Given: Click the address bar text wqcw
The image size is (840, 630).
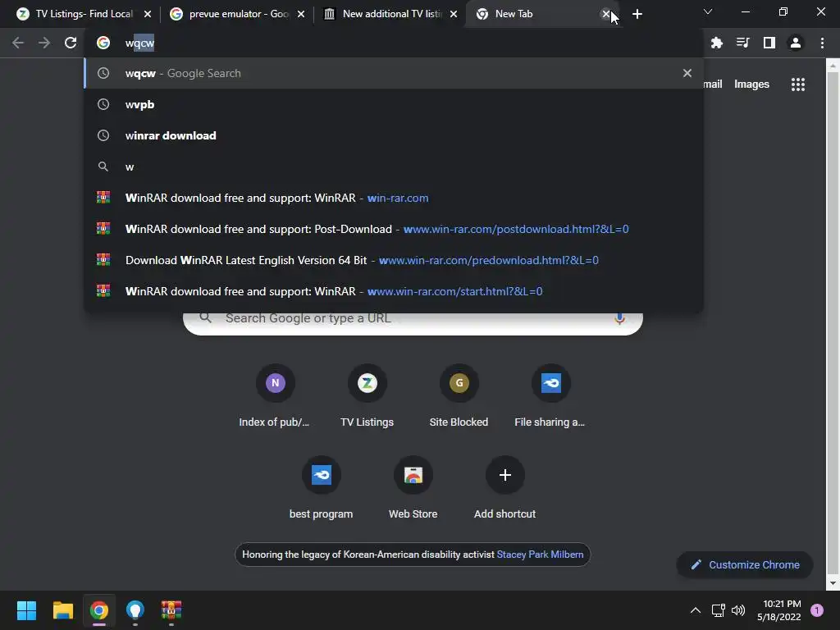Looking at the screenshot, I should tap(139, 43).
